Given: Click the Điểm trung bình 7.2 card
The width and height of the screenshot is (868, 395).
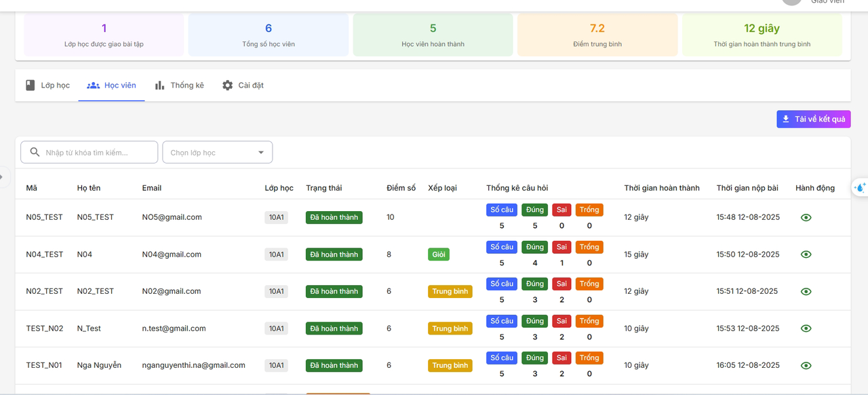Looking at the screenshot, I should click(597, 35).
